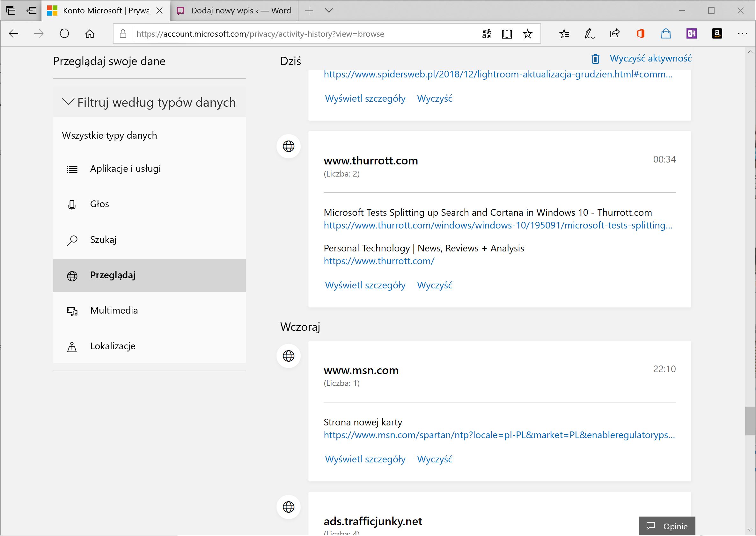The width and height of the screenshot is (756, 536).
Task: Select the Przeglądaj filter
Action: pos(149,275)
